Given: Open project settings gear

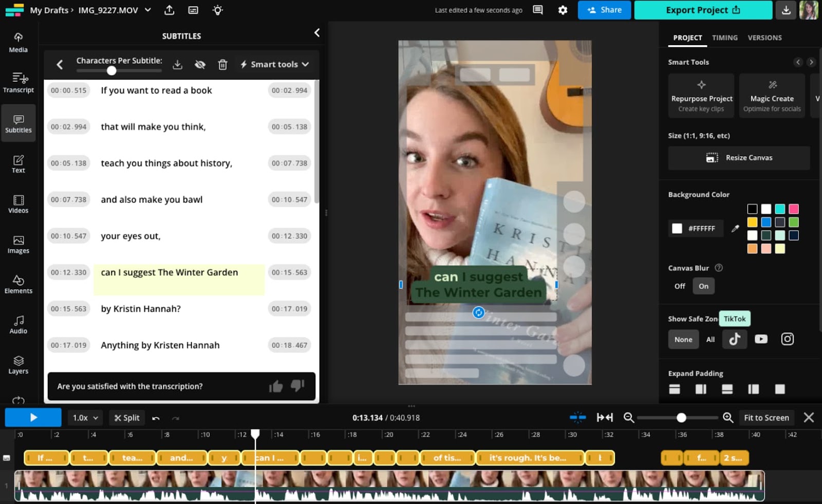Looking at the screenshot, I should click(x=563, y=10).
